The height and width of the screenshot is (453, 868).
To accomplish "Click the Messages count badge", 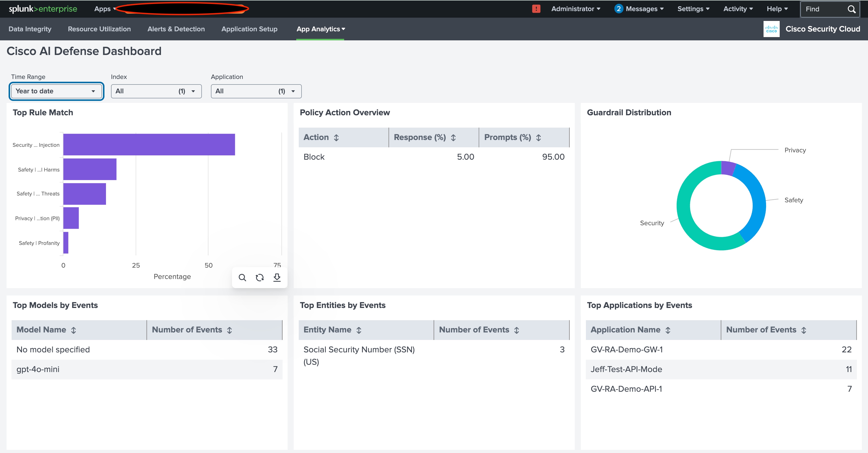I will click(x=618, y=9).
